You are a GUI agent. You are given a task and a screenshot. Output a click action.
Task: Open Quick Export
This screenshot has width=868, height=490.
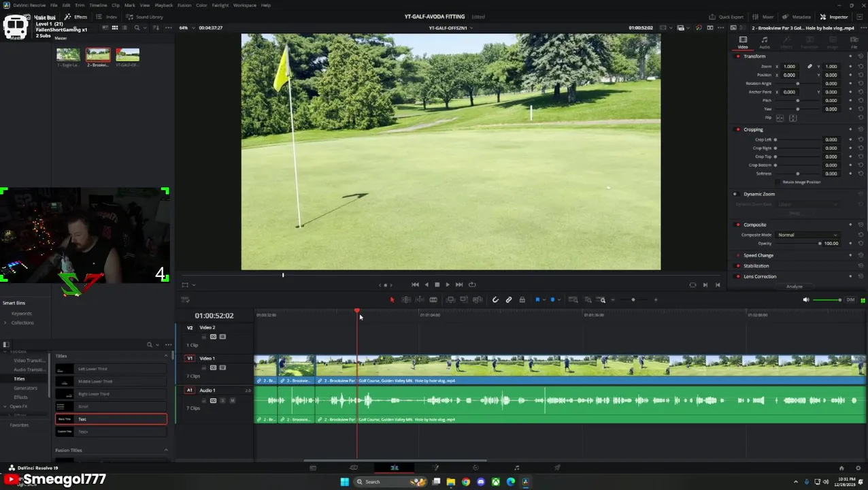[x=727, y=17]
